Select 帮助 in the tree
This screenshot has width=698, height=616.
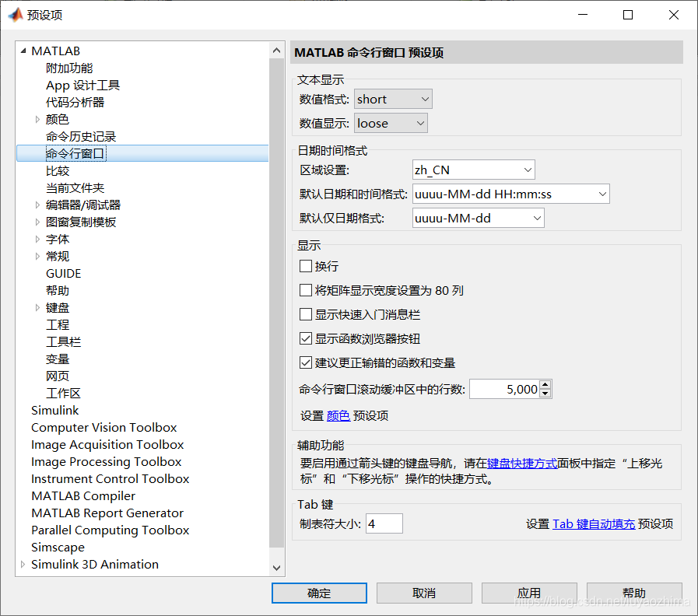coord(58,290)
